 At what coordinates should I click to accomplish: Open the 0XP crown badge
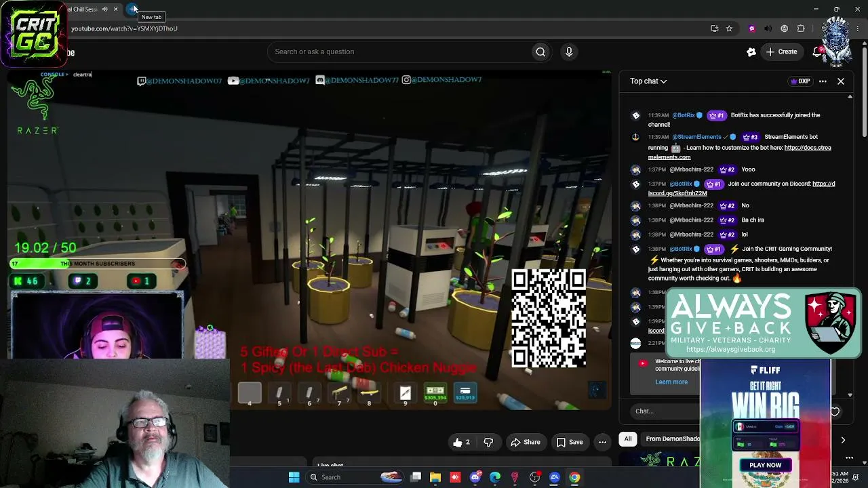[x=800, y=81]
